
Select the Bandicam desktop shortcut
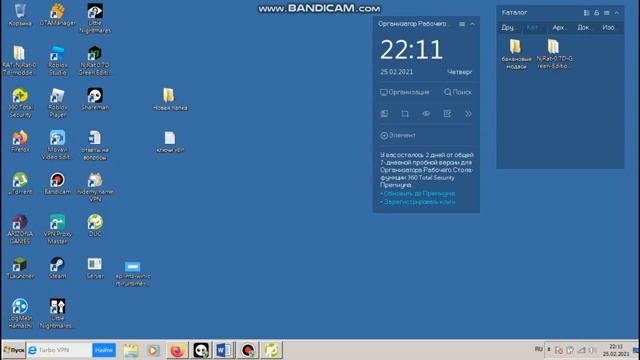58,183
